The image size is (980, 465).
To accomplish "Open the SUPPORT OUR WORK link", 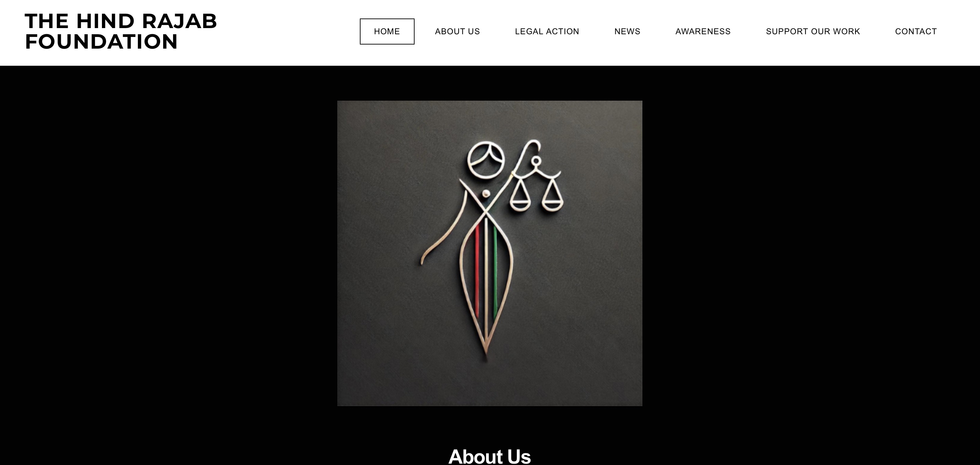I will 813,32.
